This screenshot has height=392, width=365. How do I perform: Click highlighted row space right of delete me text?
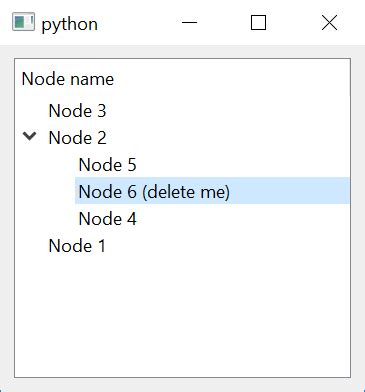tap(289, 191)
